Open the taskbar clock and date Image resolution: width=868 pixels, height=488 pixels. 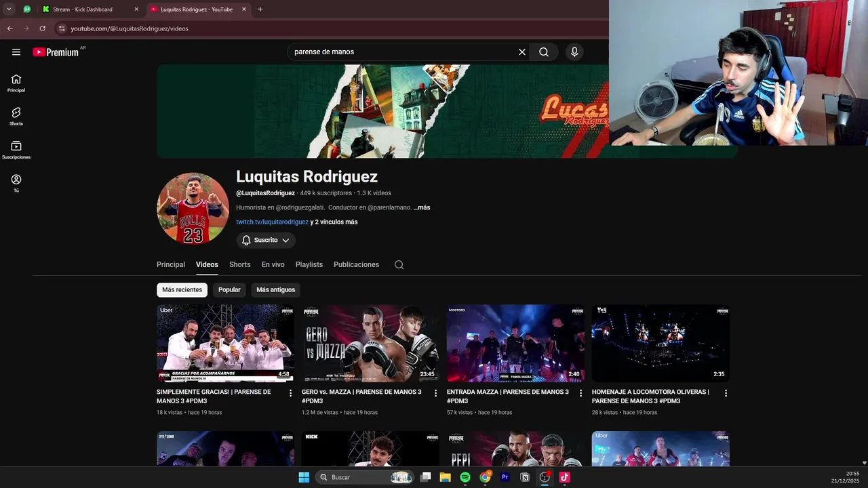pos(846,477)
